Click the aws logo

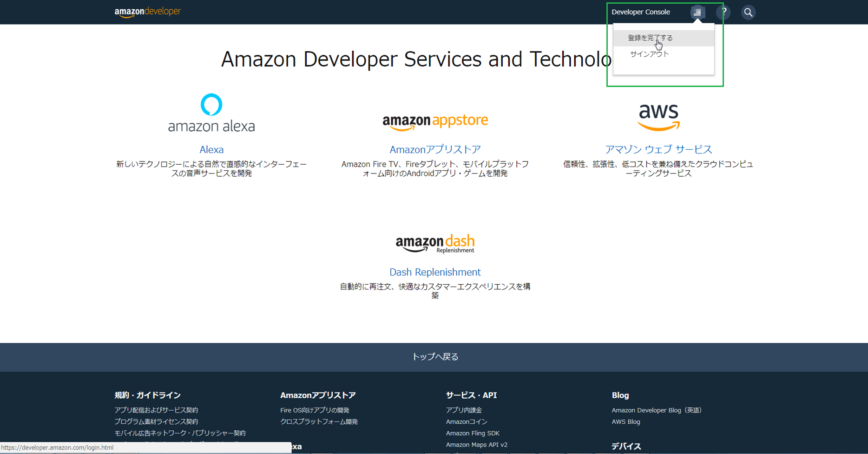point(658,117)
